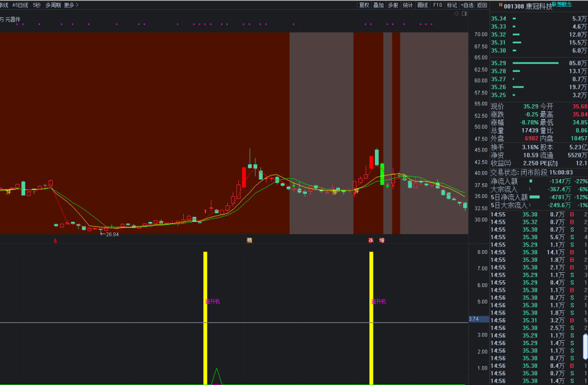Select the 14:56 trade with 2.5万
Image resolution: width=588 pixels, height=385 pixels.
(539, 327)
